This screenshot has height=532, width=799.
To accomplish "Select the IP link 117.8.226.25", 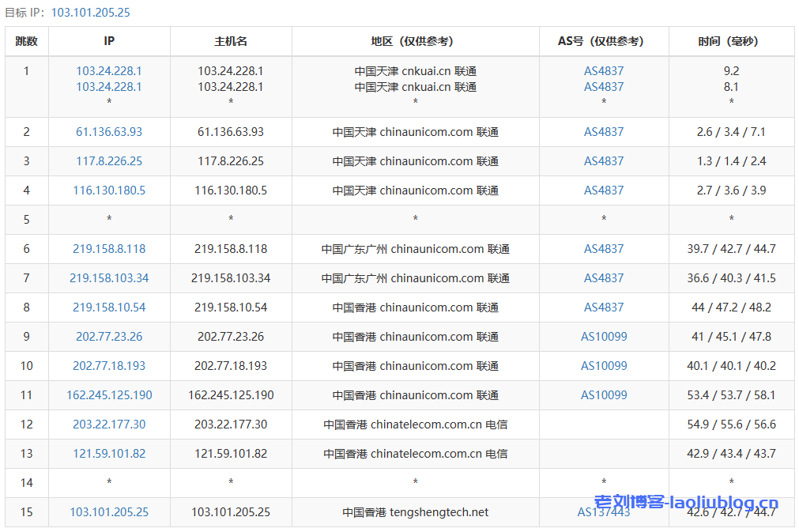I will tap(108, 161).
